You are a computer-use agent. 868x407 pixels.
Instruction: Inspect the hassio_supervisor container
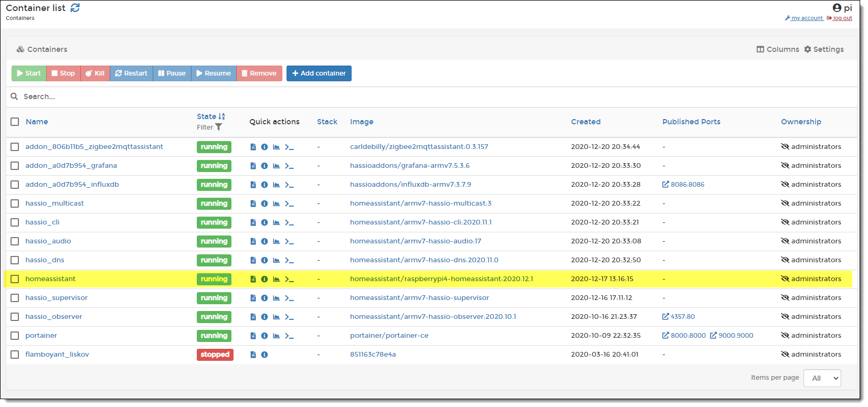pyautogui.click(x=264, y=298)
